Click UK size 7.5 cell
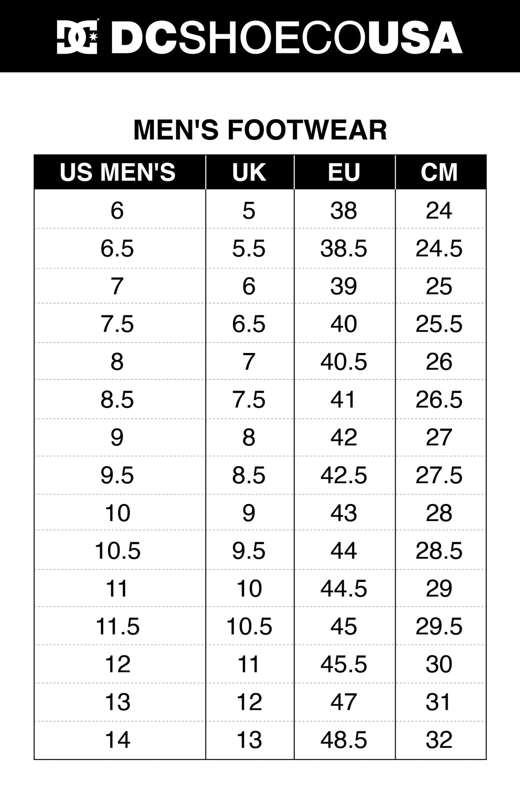Viewport: 520px width, 812px height. (250, 399)
